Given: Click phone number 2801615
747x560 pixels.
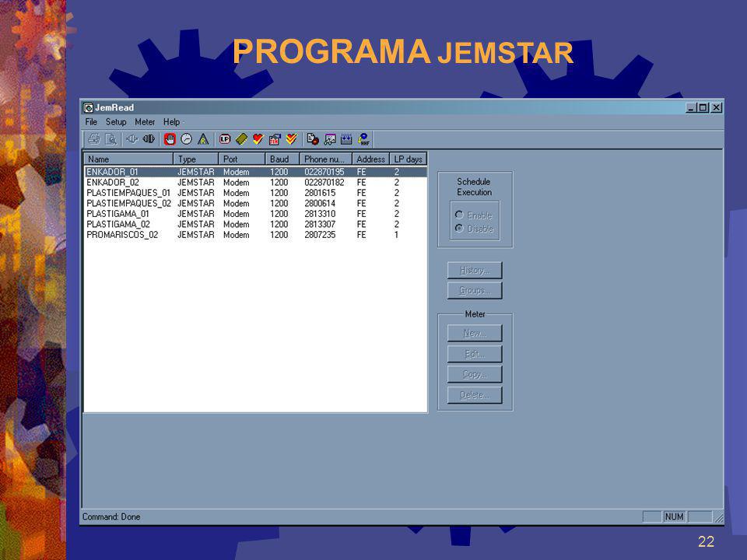Looking at the screenshot, I should pos(320,193).
